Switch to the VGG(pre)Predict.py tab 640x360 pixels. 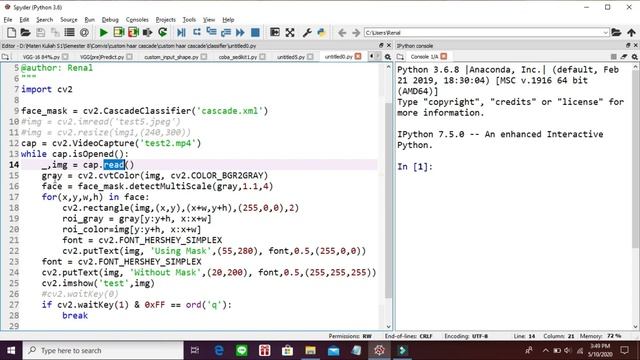[102, 57]
